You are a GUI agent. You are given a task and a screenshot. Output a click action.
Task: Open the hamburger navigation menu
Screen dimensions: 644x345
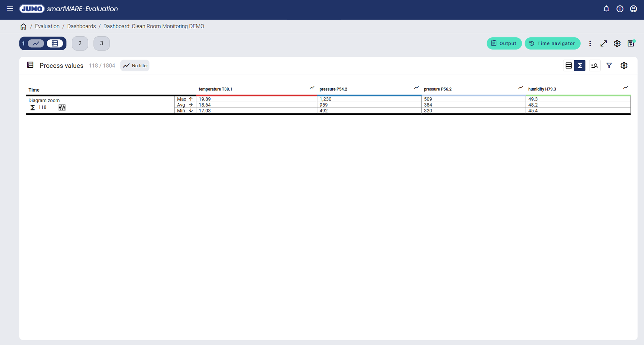point(10,9)
